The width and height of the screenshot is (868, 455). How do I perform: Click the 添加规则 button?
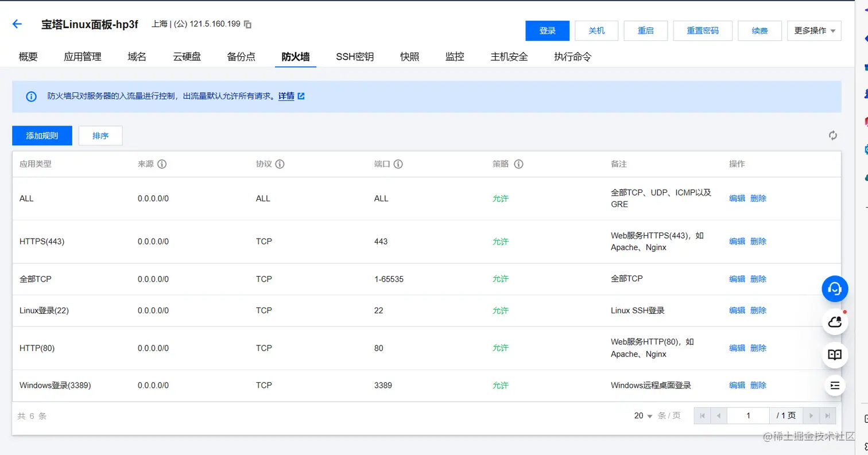(41, 135)
